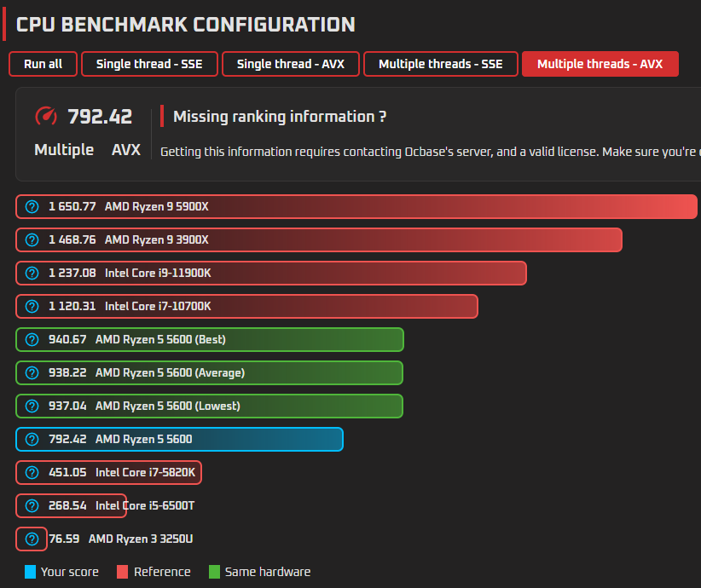Open help icon for Ryzen 5 5600 (Lowest)
This screenshot has width=701, height=588.
(x=32, y=406)
